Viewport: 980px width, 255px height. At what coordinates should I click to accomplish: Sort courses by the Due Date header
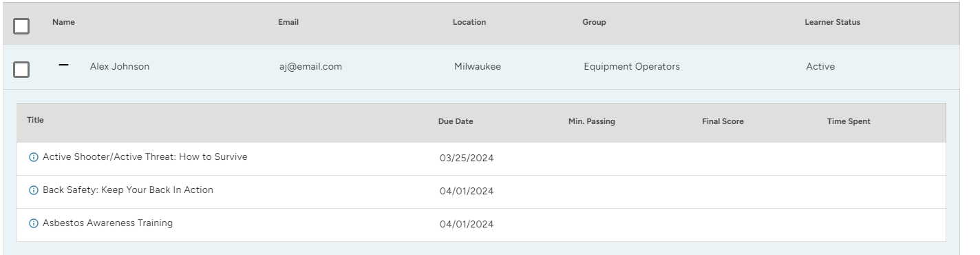[x=456, y=121]
